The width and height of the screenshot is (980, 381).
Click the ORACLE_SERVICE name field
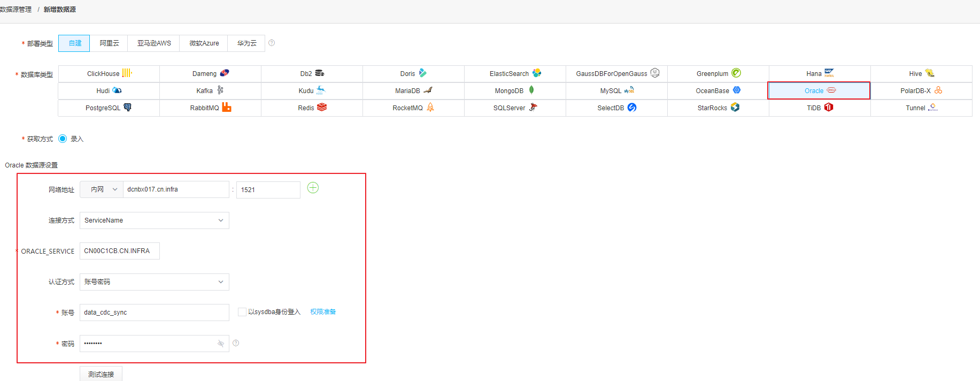click(120, 251)
